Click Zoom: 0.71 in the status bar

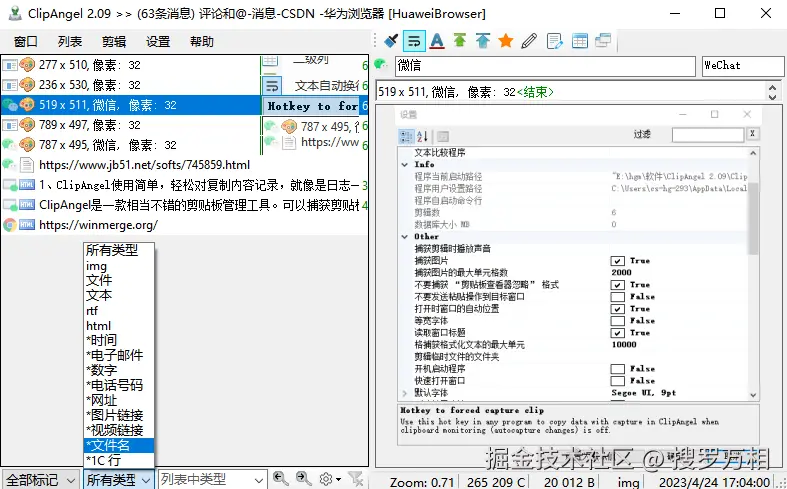(x=422, y=482)
